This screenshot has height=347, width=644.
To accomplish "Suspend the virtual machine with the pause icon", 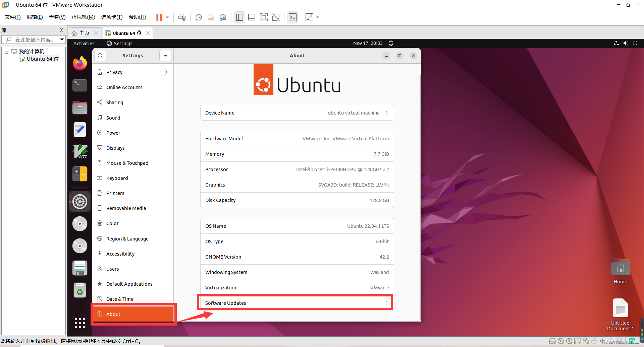I will point(159,17).
